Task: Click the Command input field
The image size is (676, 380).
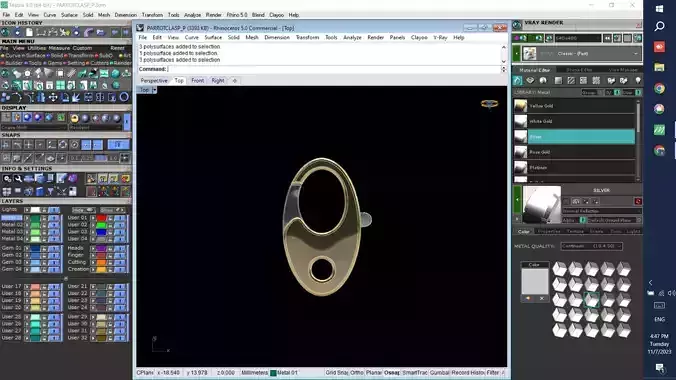Action: [x=334, y=69]
